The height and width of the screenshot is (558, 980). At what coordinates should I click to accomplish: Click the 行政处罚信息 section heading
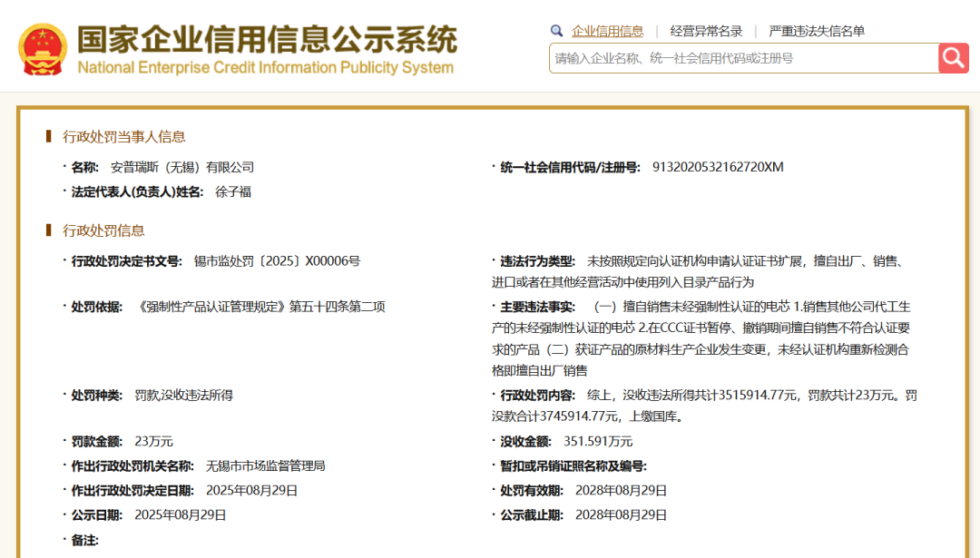pos(103,230)
